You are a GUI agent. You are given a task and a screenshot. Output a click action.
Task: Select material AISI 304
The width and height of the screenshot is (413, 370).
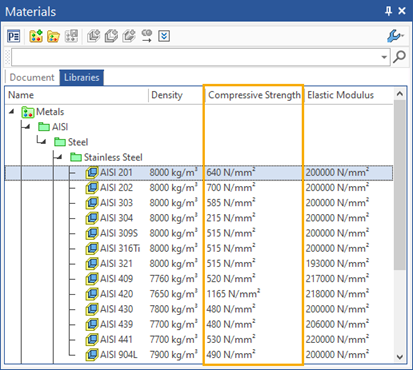116,218
